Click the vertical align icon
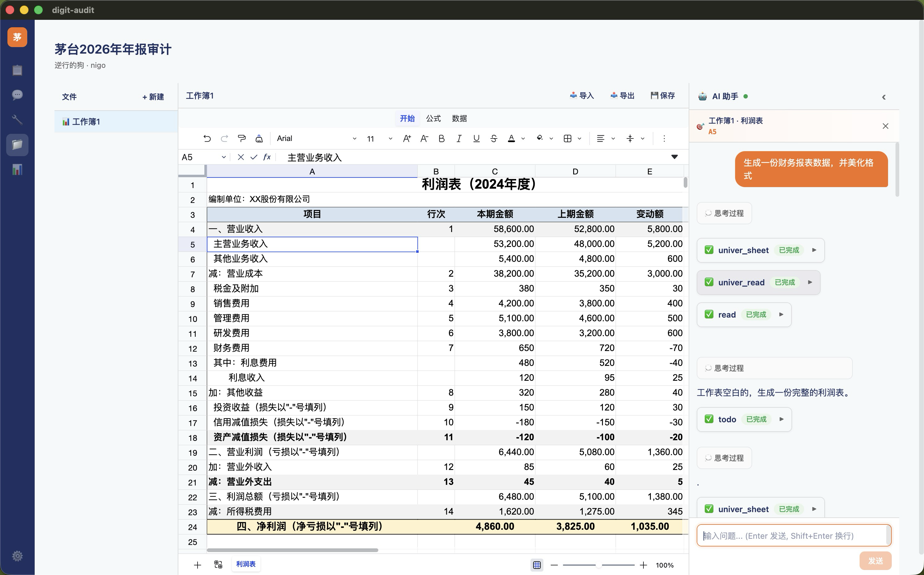Image resolution: width=924 pixels, height=575 pixels. (630, 138)
